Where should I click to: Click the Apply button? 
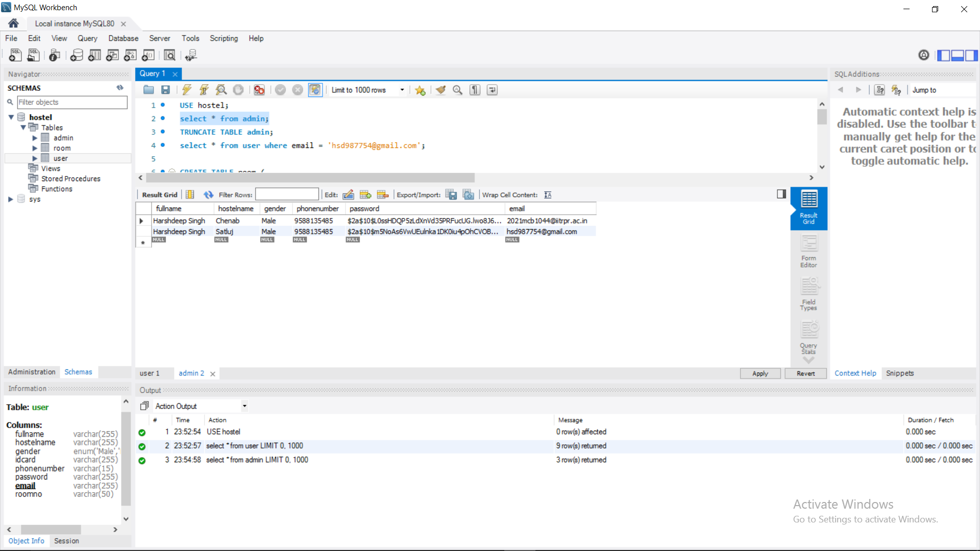tap(760, 373)
